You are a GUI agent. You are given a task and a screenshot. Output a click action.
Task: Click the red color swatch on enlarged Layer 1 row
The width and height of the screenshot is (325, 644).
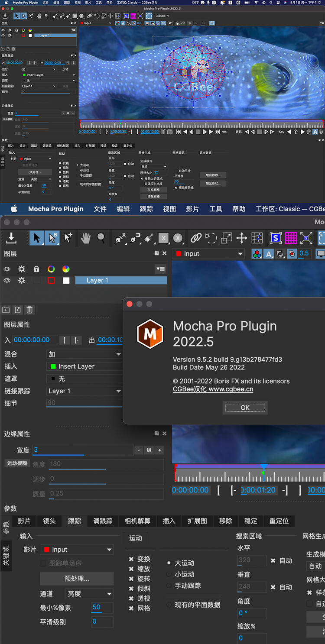click(51, 281)
